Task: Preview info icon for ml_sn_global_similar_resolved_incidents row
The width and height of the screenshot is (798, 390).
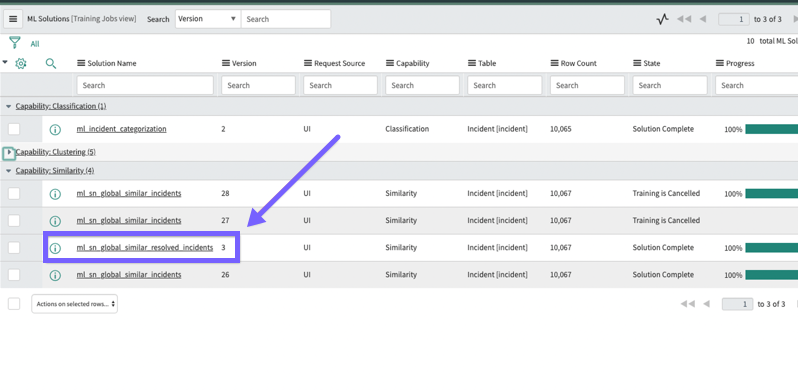Action: [x=55, y=248]
